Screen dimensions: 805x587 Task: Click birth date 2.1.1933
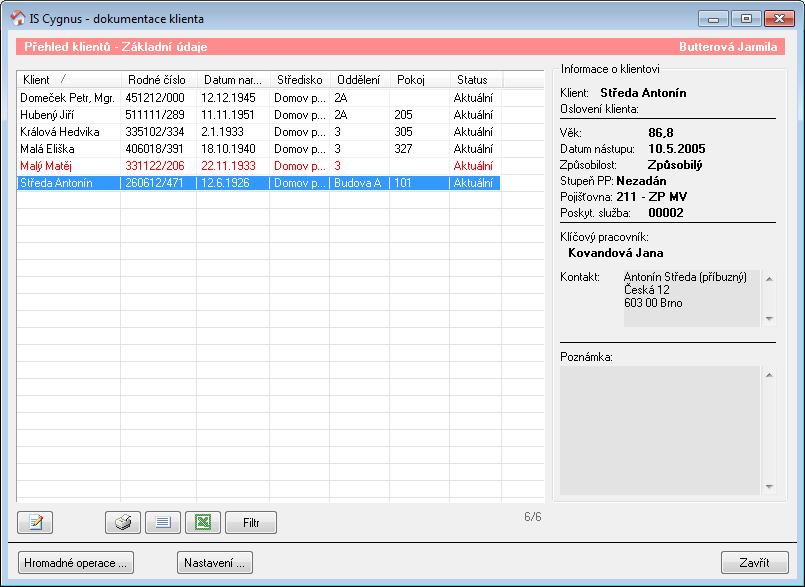coord(222,131)
